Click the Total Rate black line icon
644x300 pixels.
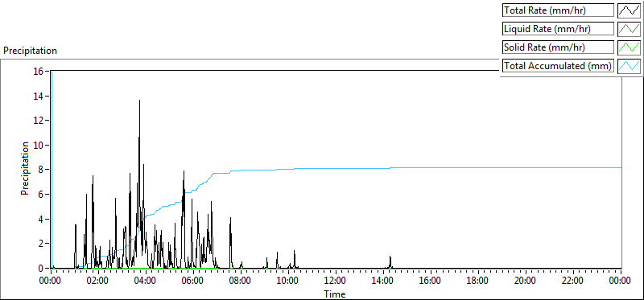(x=629, y=10)
